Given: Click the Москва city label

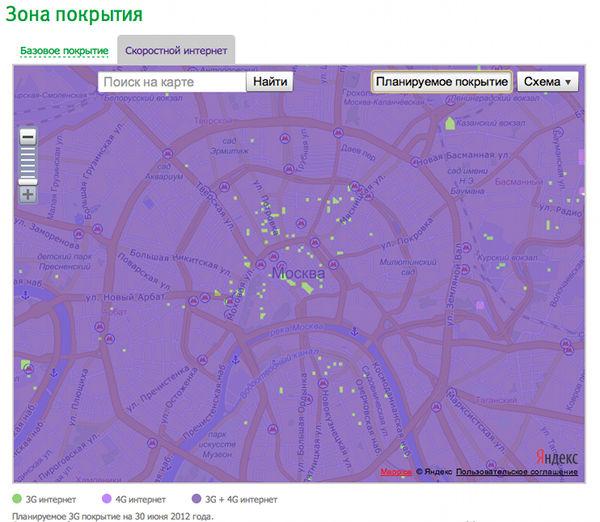Looking at the screenshot, I should point(298,273).
